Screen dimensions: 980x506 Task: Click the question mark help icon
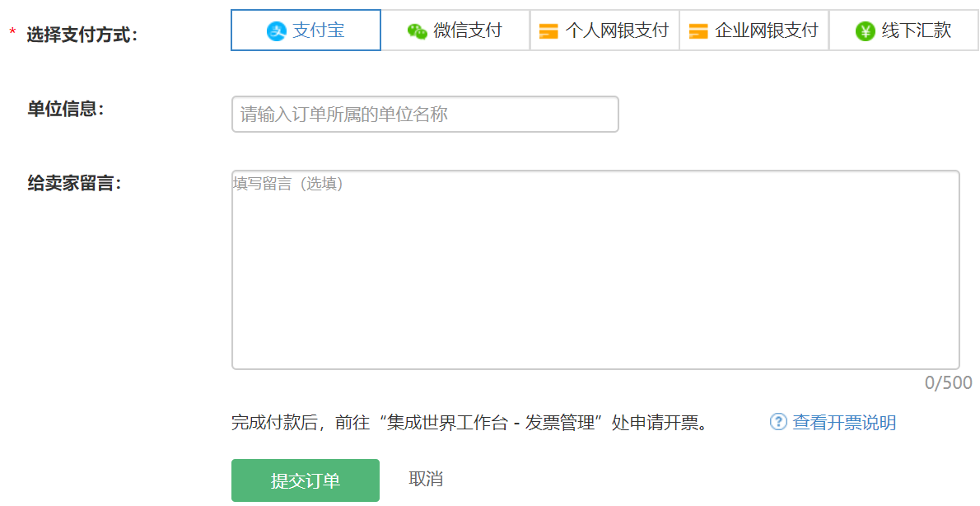click(x=778, y=422)
